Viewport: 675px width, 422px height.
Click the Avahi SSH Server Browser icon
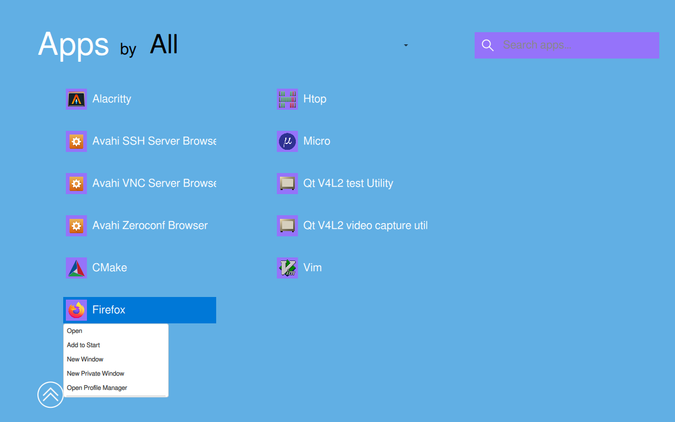[76, 141]
